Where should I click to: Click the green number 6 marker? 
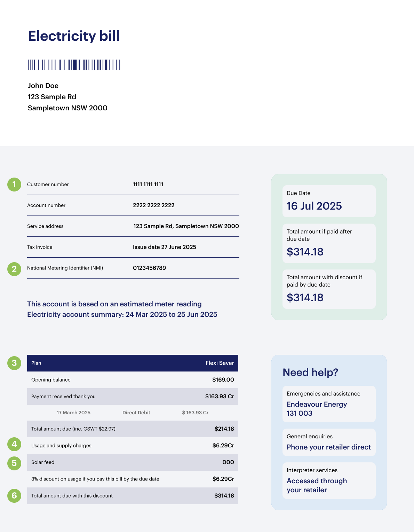[x=14, y=496]
